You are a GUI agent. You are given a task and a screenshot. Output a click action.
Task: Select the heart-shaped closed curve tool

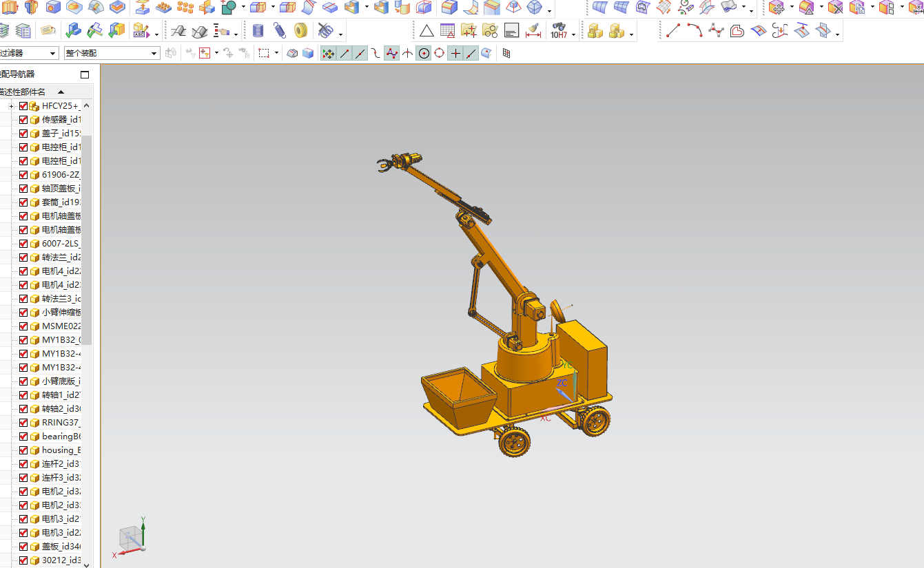click(x=737, y=31)
